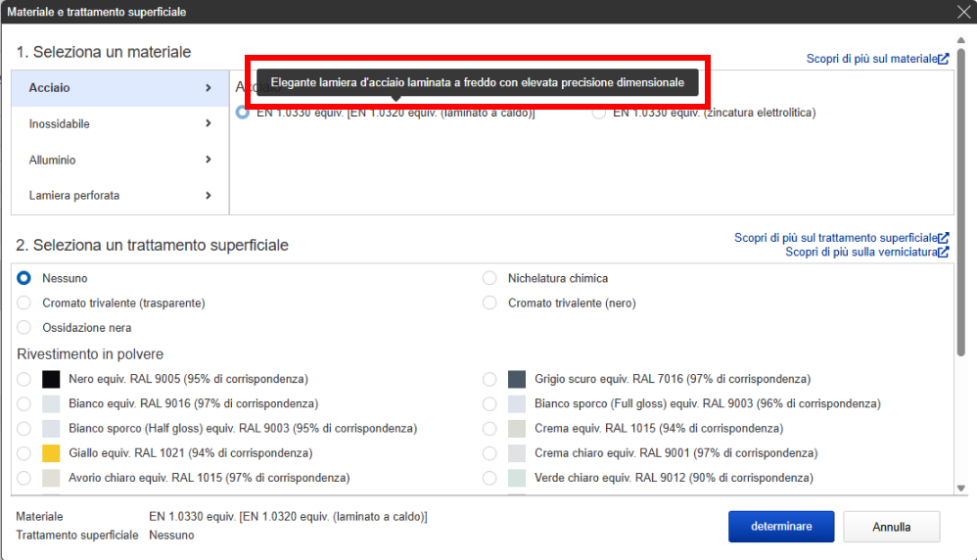Select the Lamiera perforata material category

120,196
